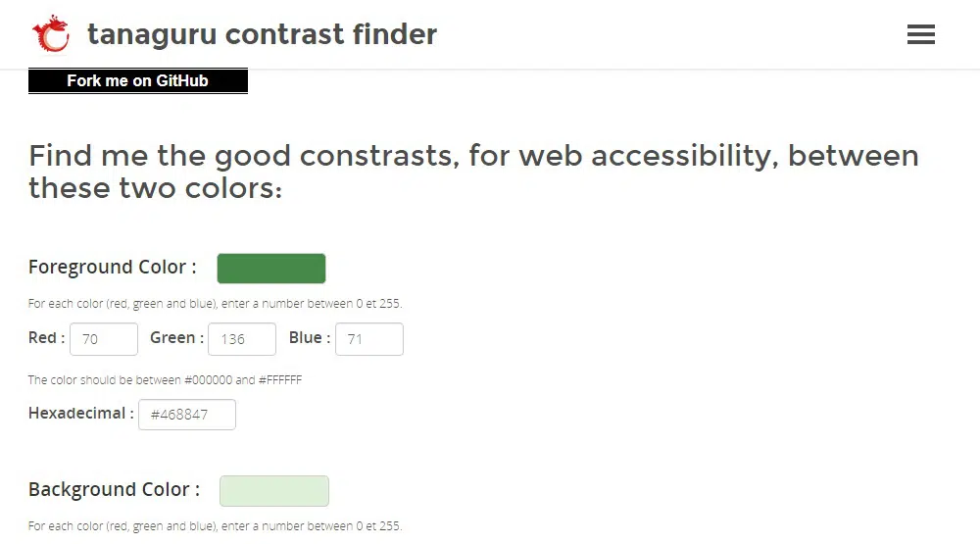Screen dimensions: 980x544
Task: Focus the Green value input field
Action: [x=242, y=339]
